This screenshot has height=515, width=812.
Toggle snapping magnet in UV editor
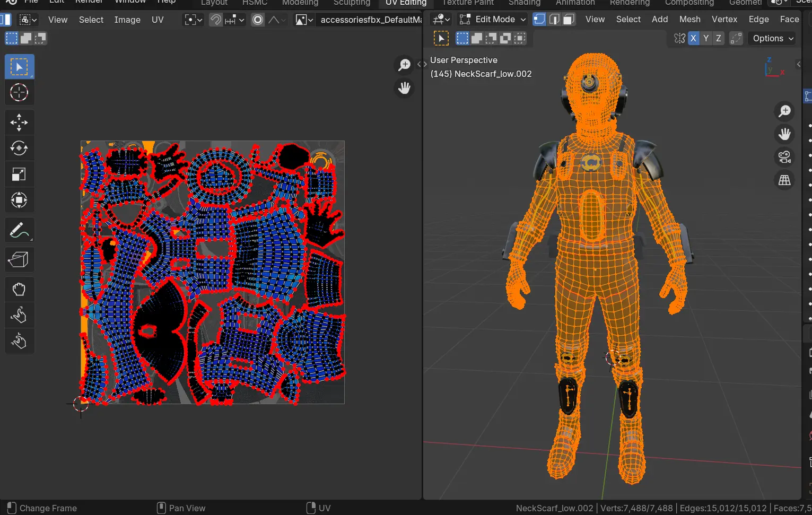(216, 20)
